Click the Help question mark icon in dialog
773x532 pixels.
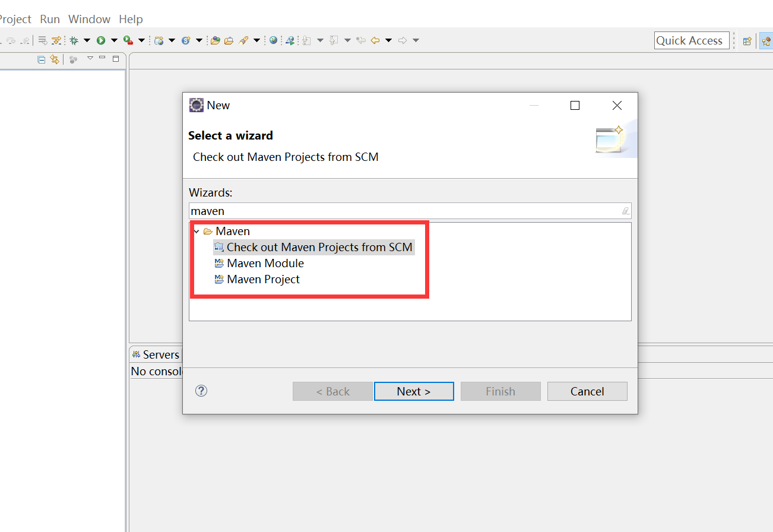click(201, 391)
